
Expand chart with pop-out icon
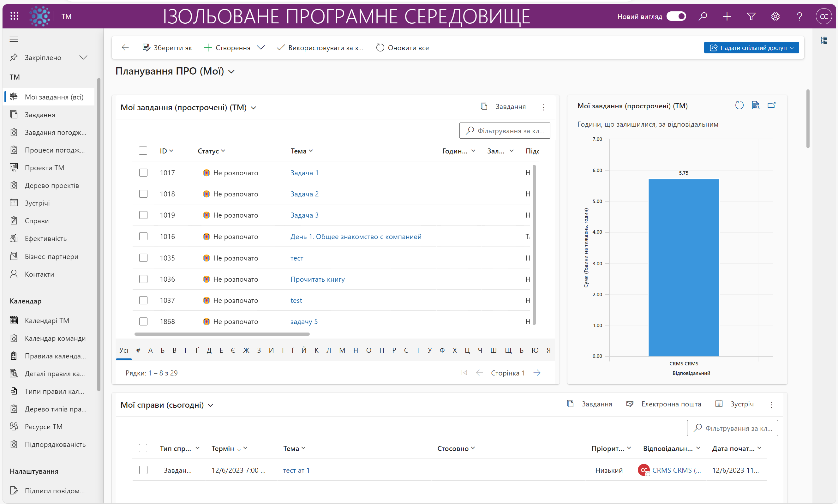[772, 105]
